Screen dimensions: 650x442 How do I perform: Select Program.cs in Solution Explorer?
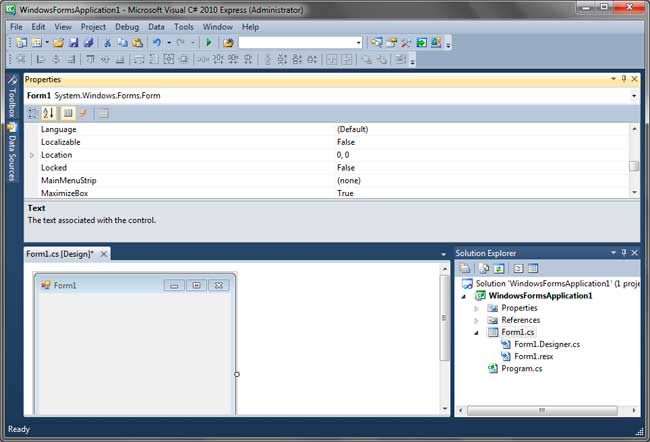(x=521, y=368)
